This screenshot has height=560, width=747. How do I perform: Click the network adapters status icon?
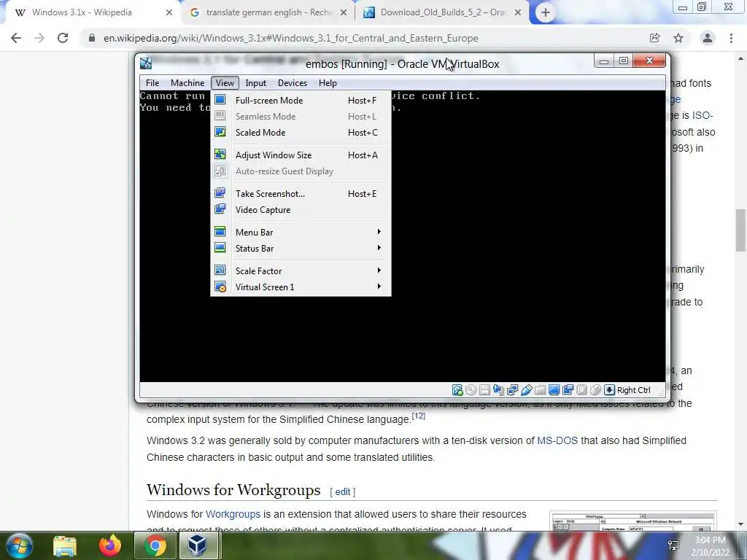(x=512, y=390)
